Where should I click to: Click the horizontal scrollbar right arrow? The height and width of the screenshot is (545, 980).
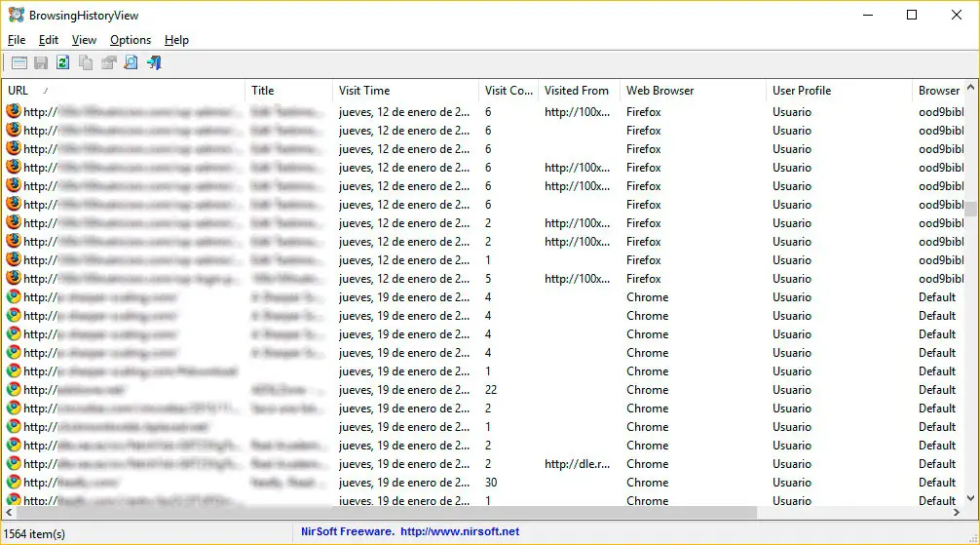(x=957, y=512)
